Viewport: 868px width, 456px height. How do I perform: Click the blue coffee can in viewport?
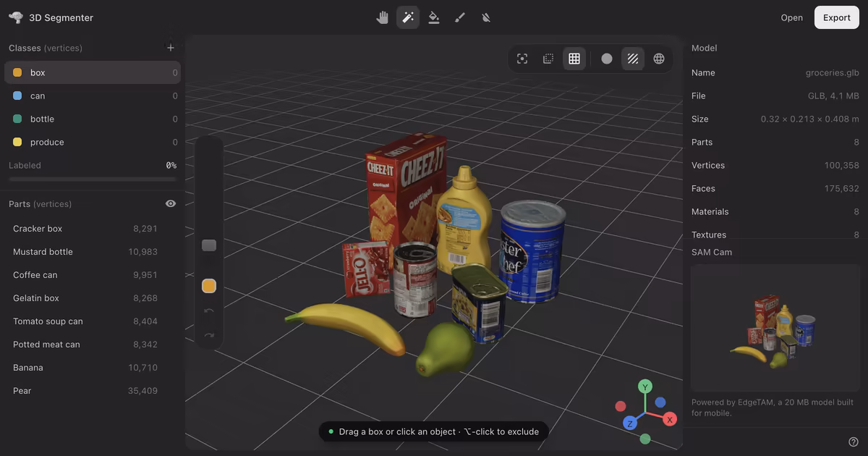coord(532,250)
